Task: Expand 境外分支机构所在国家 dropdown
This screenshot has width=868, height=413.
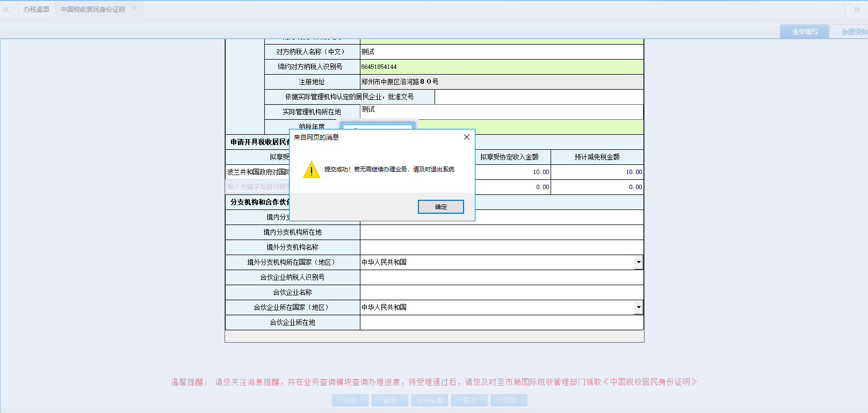Action: pyautogui.click(x=638, y=262)
